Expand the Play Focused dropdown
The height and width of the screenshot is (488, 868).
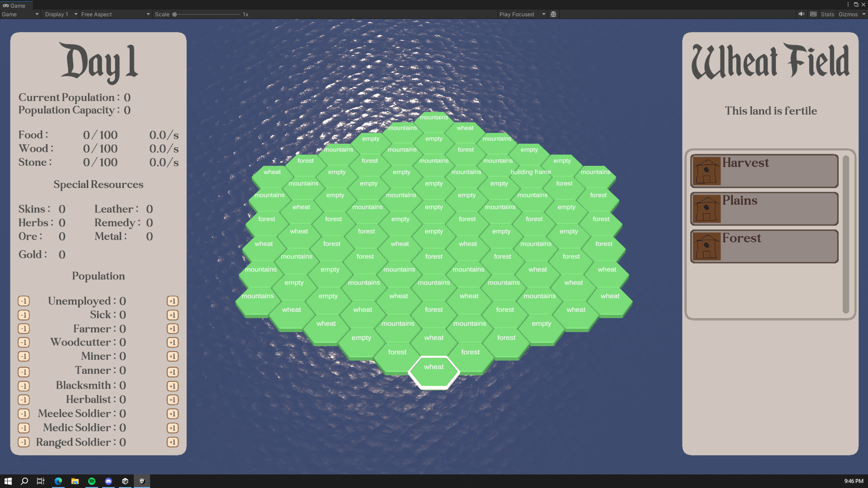522,14
